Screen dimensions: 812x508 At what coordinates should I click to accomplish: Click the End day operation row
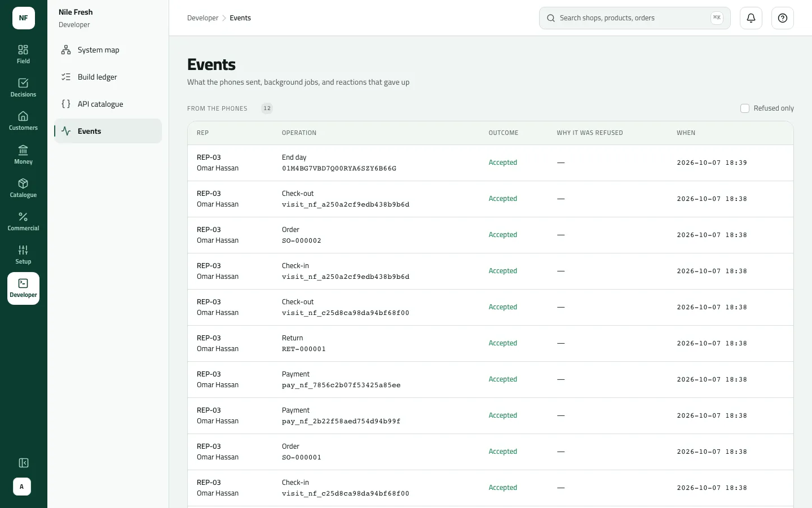tap(491, 163)
